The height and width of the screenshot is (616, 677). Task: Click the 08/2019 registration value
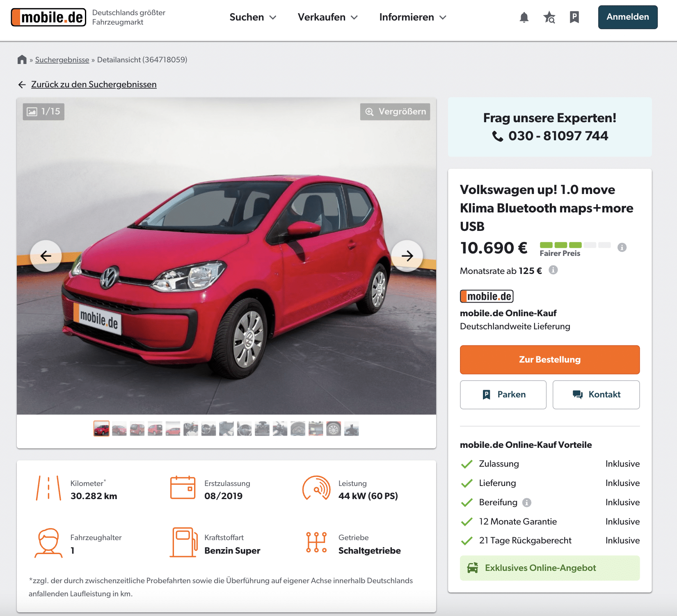(224, 496)
